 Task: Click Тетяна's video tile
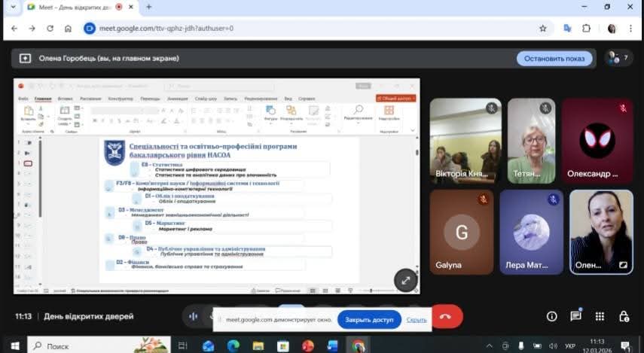(x=531, y=141)
